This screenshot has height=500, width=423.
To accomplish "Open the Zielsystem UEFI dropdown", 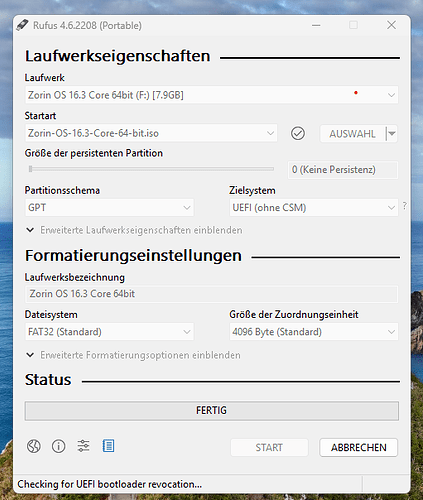I will 314,208.
